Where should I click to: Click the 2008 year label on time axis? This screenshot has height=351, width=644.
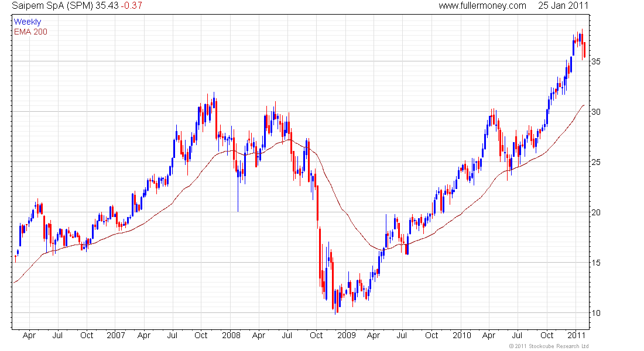point(231,335)
